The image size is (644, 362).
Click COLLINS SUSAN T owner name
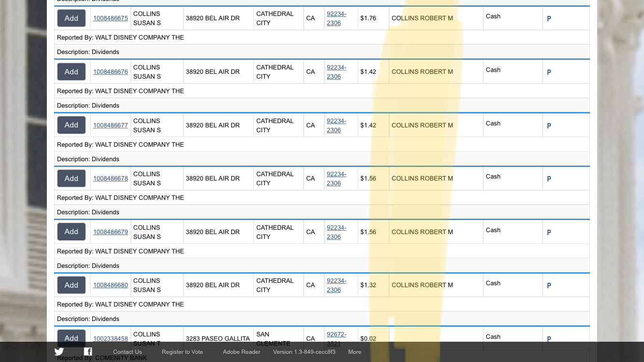[147, 339]
